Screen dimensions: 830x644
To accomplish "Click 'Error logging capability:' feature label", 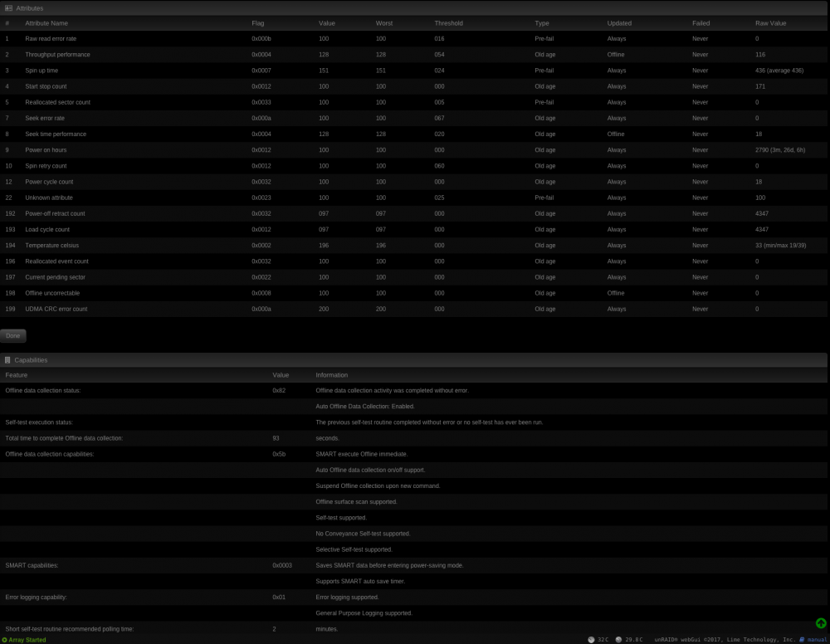I will coord(36,597).
